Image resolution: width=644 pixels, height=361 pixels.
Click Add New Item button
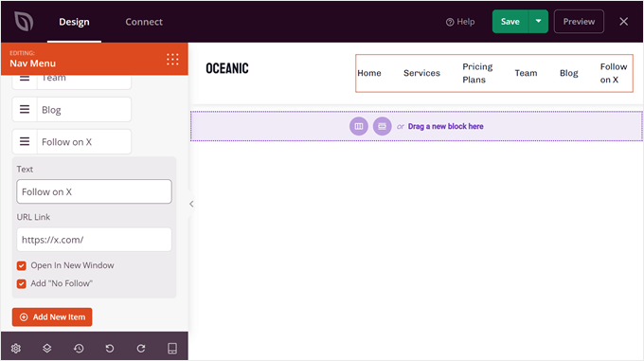pos(52,317)
